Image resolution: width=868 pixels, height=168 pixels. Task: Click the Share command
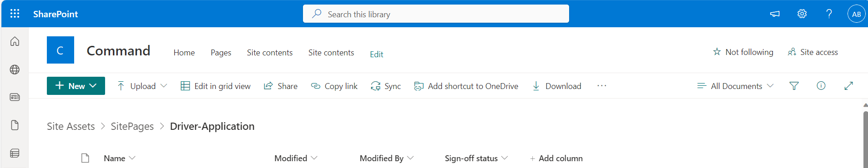[281, 86]
